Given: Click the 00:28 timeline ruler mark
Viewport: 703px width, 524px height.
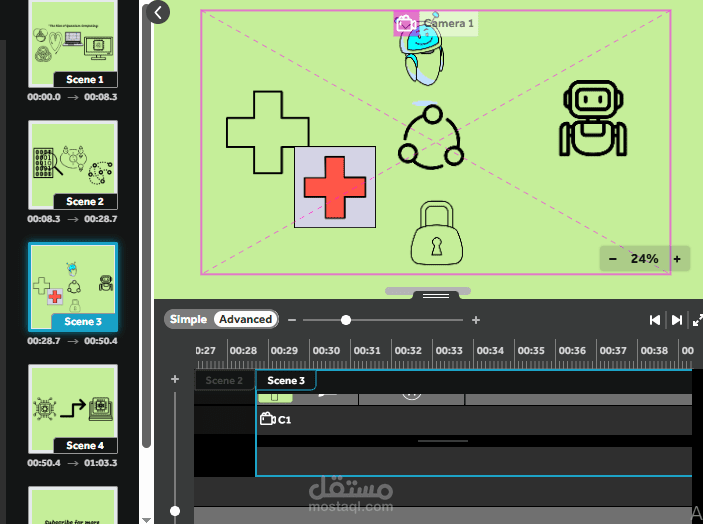Looking at the screenshot, I should click(243, 351).
